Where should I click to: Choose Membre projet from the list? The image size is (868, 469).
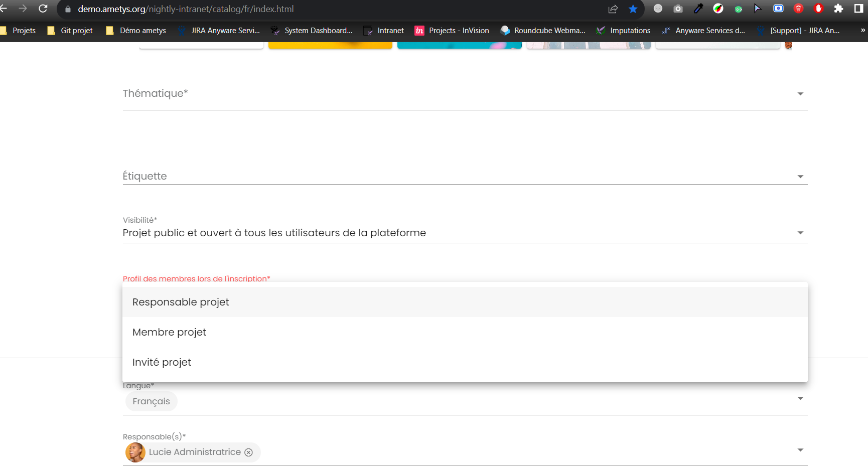point(169,332)
